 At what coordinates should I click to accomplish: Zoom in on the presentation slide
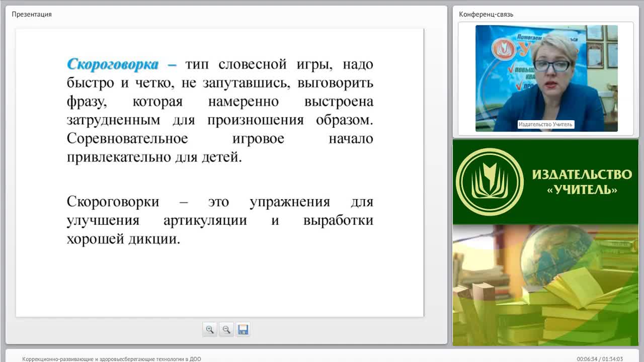pyautogui.click(x=210, y=330)
